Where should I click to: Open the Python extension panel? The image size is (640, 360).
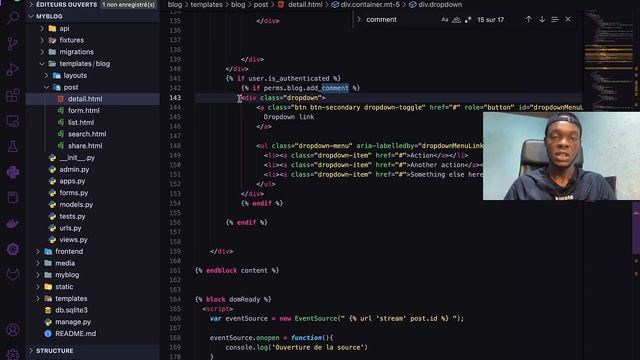[13, 172]
